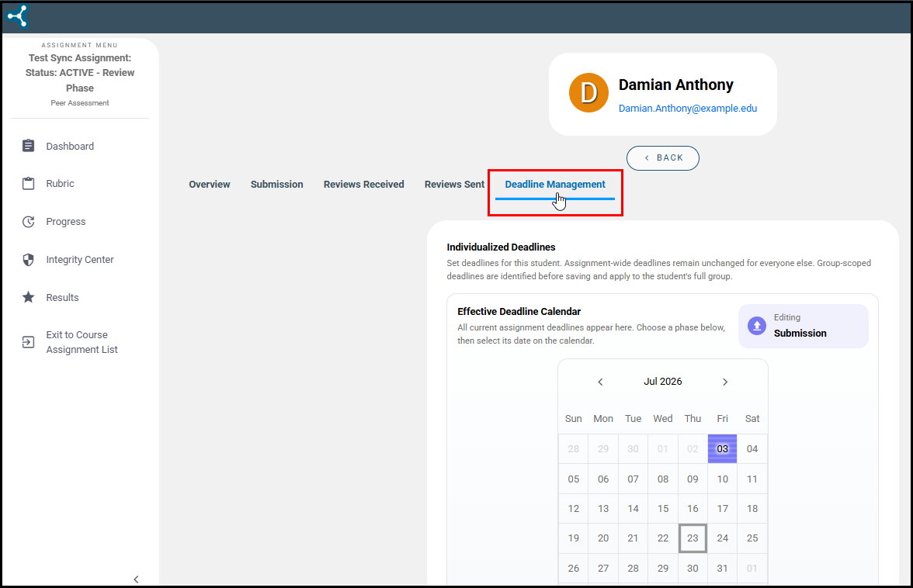Viewport: 913px width, 588px height.
Task: Click the Damian Anthony name heading
Action: [x=675, y=85]
